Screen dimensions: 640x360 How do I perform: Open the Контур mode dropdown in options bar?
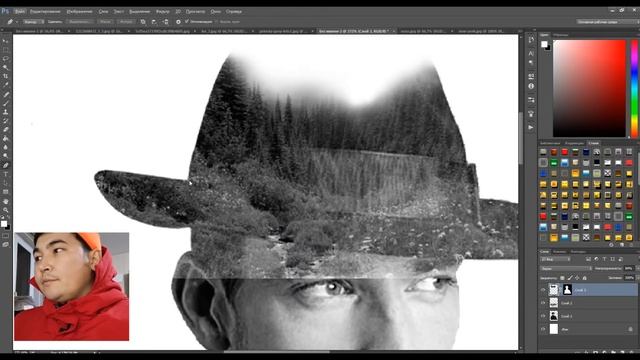(33, 22)
